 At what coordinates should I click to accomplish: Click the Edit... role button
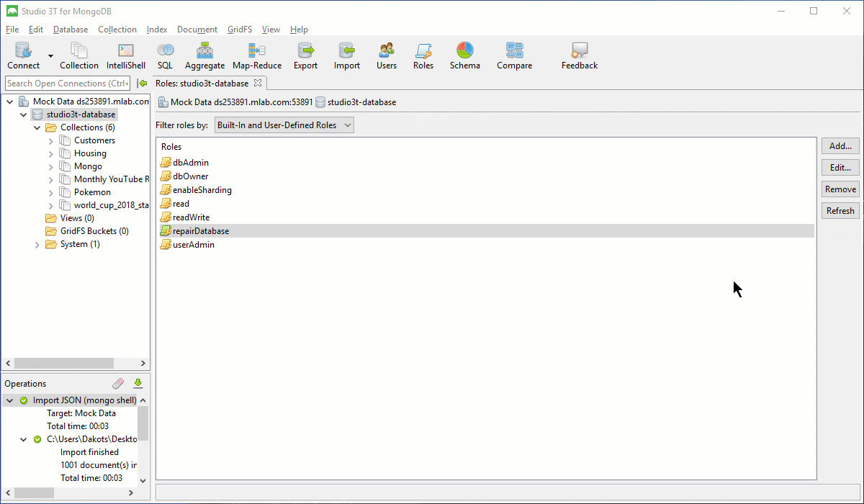tap(840, 168)
